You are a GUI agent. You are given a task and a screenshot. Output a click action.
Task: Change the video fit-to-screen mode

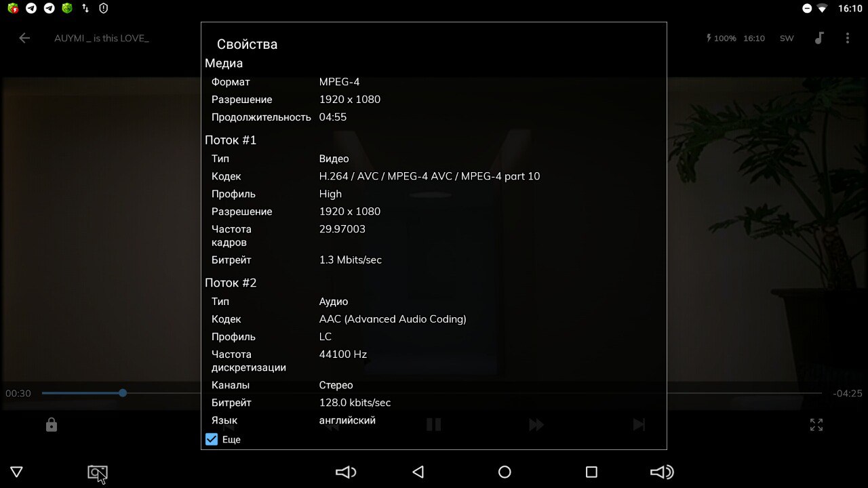click(x=816, y=425)
